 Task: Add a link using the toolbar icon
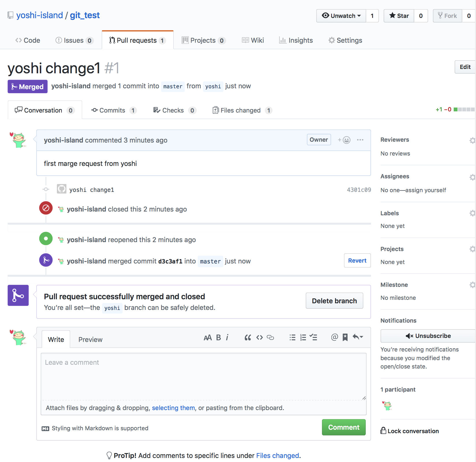pos(270,337)
